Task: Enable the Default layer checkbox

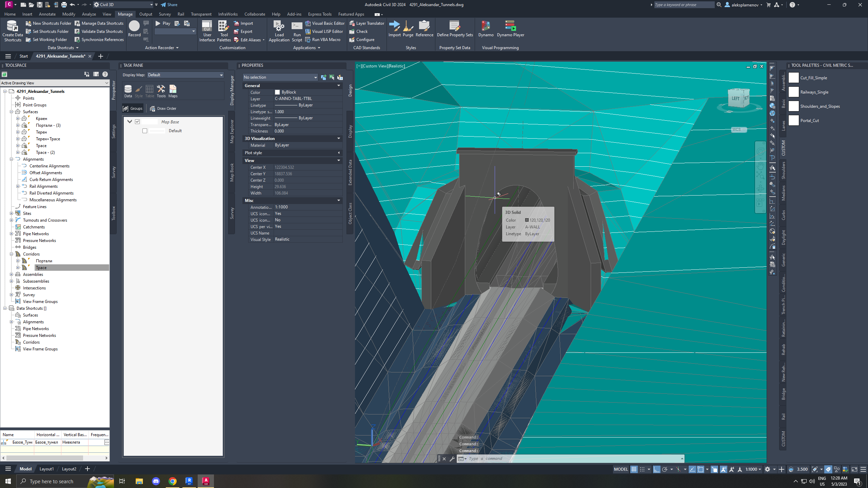Action: pos(145,131)
